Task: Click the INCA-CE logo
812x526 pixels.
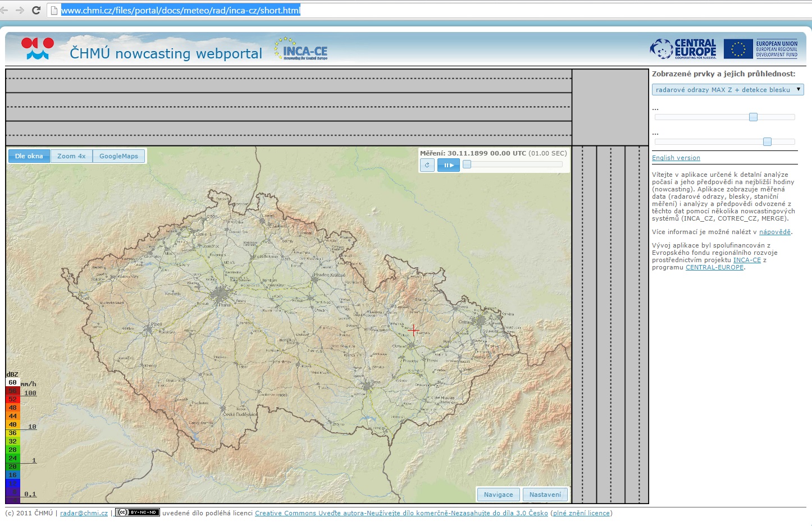Action: pyautogui.click(x=301, y=49)
